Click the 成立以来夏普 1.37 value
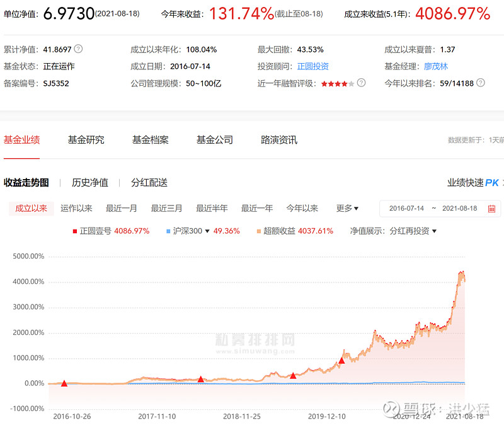The height and width of the screenshot is (425, 504). pos(447,50)
